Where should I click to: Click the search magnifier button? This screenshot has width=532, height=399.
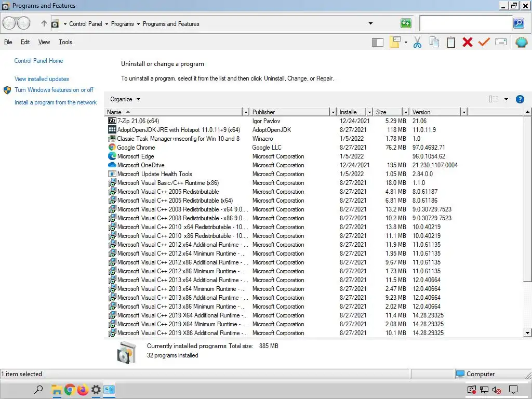click(x=518, y=23)
